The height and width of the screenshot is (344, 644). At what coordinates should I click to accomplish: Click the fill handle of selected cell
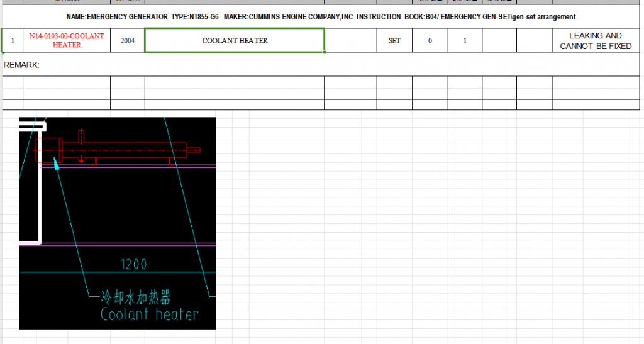325,53
